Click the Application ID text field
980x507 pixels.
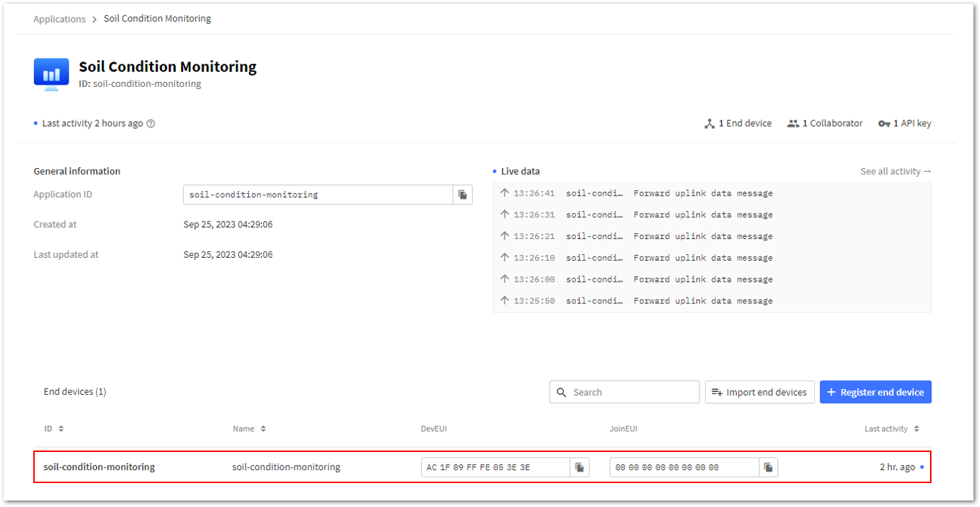[x=318, y=195]
